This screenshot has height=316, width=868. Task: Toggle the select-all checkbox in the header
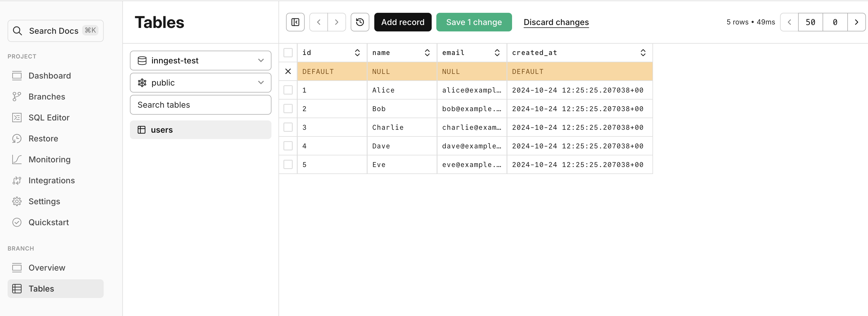[288, 52]
